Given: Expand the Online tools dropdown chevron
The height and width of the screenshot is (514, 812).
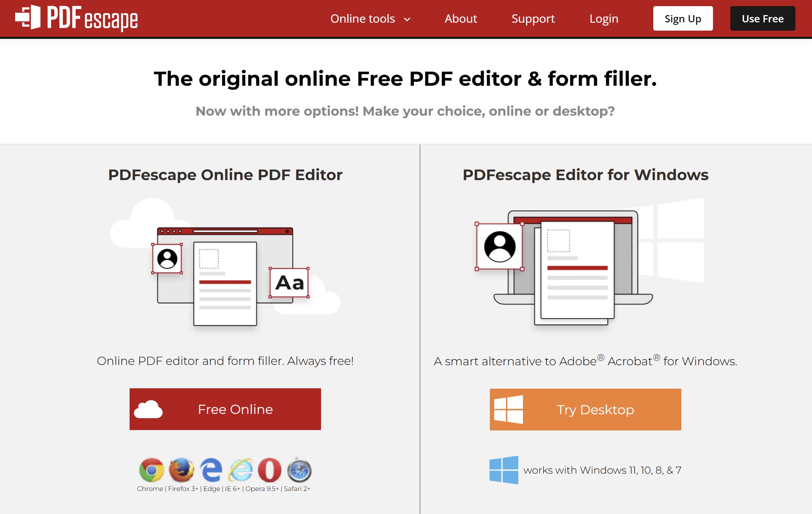Looking at the screenshot, I should point(407,19).
